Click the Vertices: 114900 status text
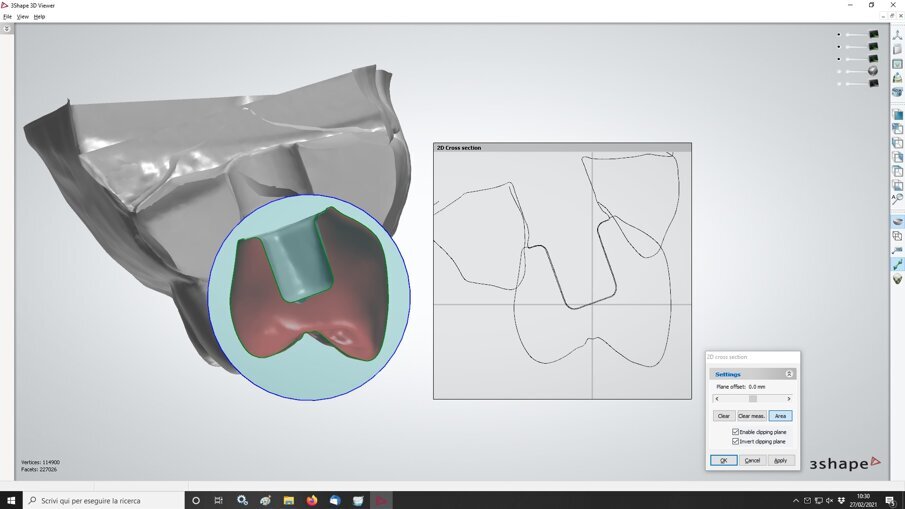This screenshot has width=905, height=509. click(x=40, y=462)
